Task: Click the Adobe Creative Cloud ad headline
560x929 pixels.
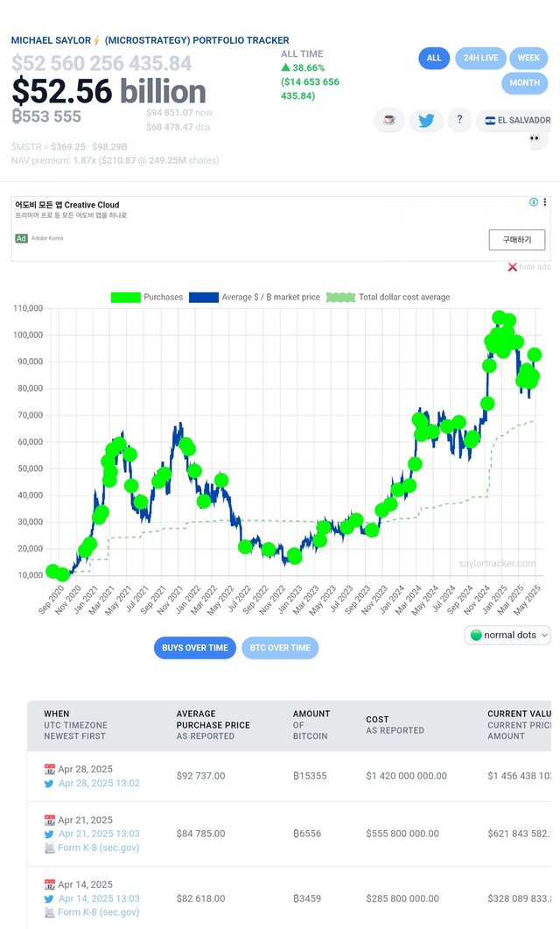Action: [66, 205]
